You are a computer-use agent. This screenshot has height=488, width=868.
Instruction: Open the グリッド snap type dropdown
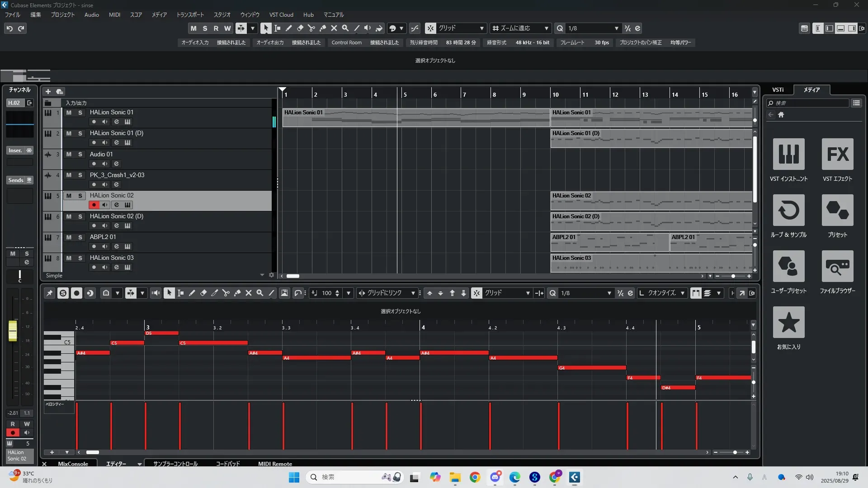461,28
